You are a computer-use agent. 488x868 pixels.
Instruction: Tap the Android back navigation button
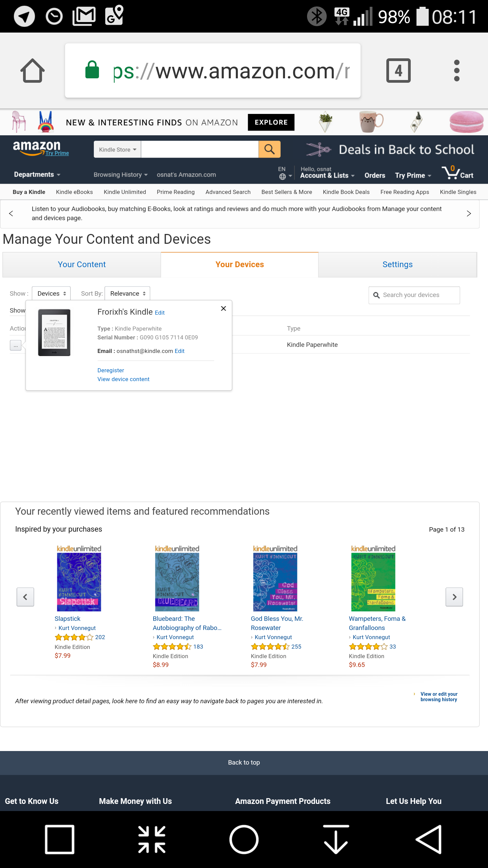(x=428, y=840)
